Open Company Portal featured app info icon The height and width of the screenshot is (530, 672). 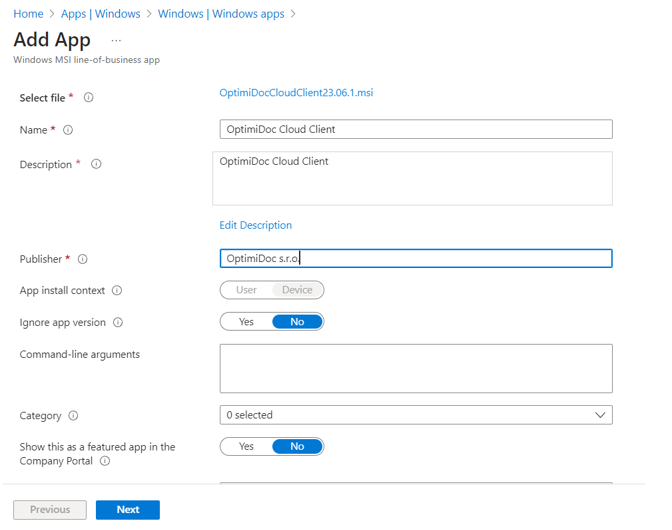coord(105,461)
